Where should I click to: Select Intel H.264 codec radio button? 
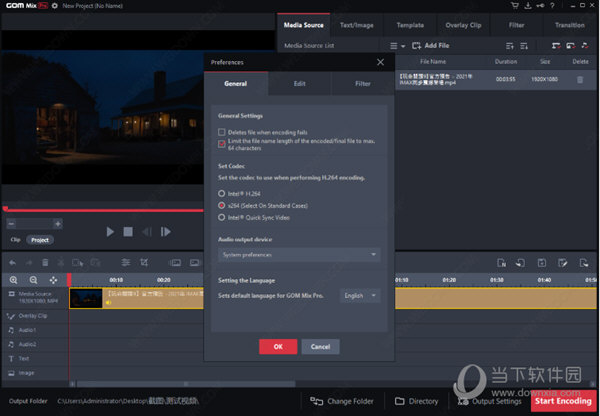click(x=222, y=193)
